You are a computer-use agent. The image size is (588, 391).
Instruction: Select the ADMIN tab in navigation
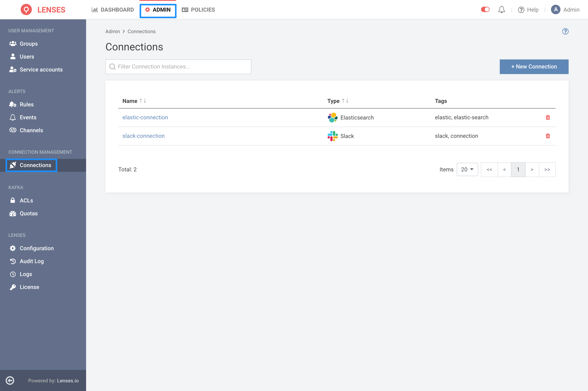[x=158, y=10]
